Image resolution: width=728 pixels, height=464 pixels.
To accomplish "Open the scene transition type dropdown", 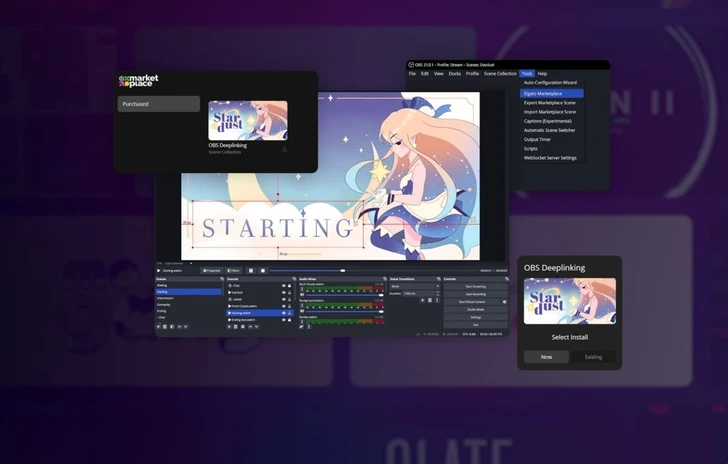I will (415, 286).
